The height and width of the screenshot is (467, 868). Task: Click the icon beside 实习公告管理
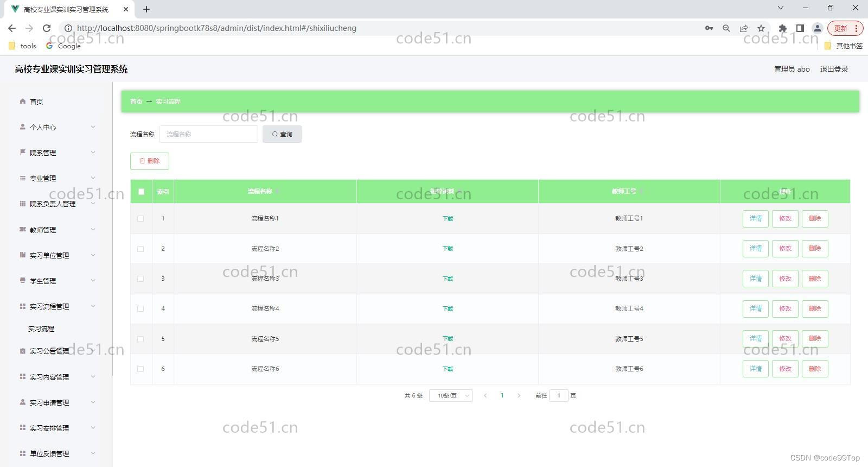[x=22, y=351]
